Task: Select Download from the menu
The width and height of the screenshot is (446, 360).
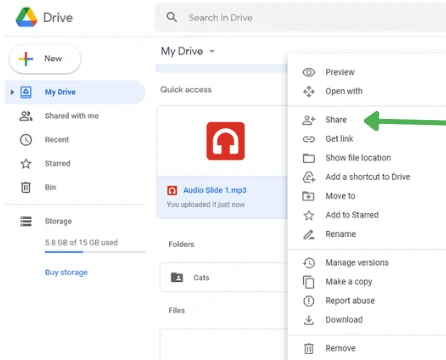Action: (x=344, y=320)
